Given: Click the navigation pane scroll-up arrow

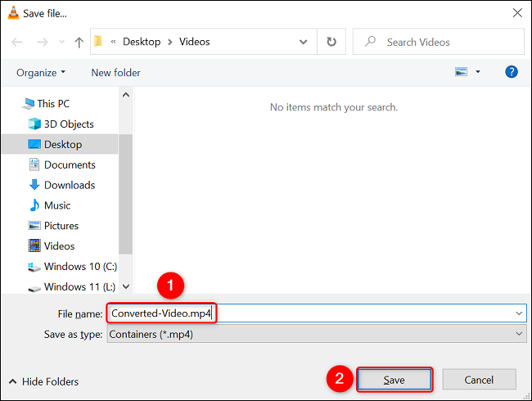Looking at the screenshot, I should click(x=126, y=95).
